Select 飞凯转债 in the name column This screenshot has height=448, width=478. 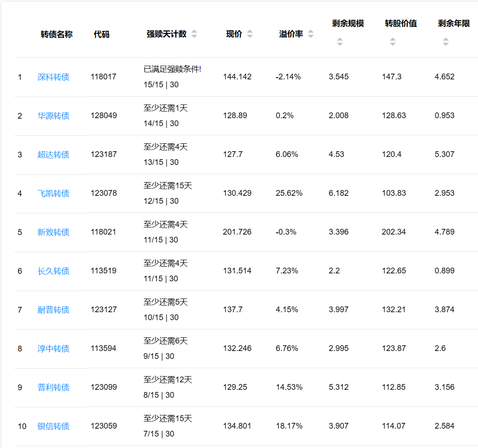click(53, 194)
